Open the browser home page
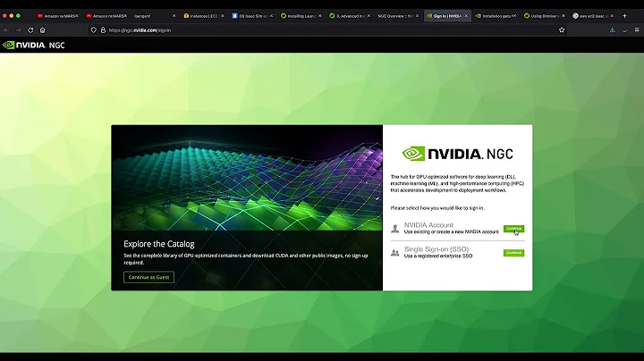Image resolution: width=644 pixels, height=361 pixels. (x=42, y=30)
